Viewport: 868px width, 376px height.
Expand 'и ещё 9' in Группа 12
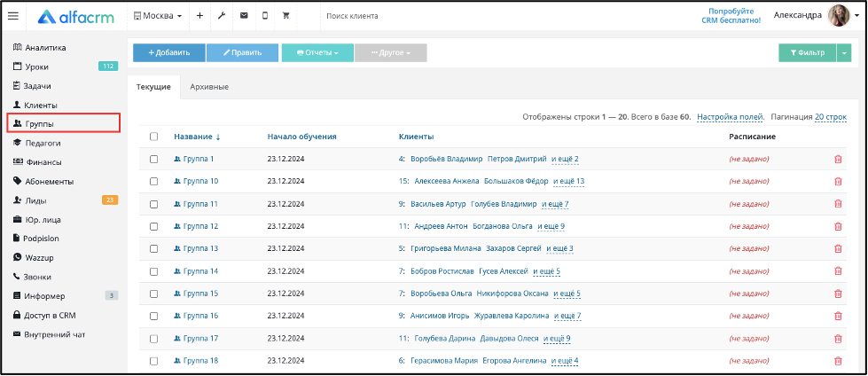551,226
